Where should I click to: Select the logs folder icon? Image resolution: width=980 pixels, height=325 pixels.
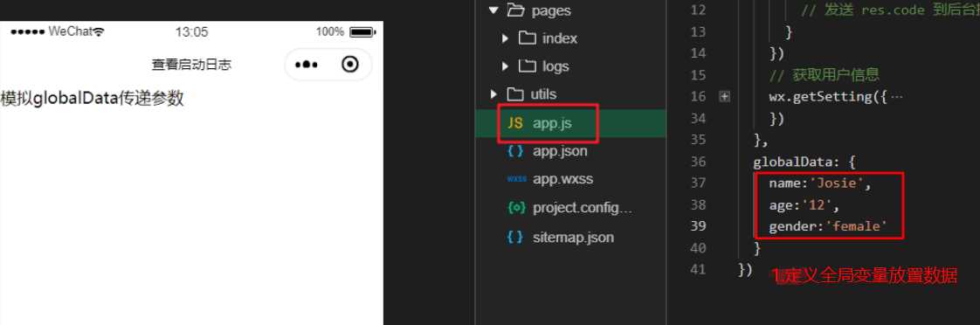[528, 66]
